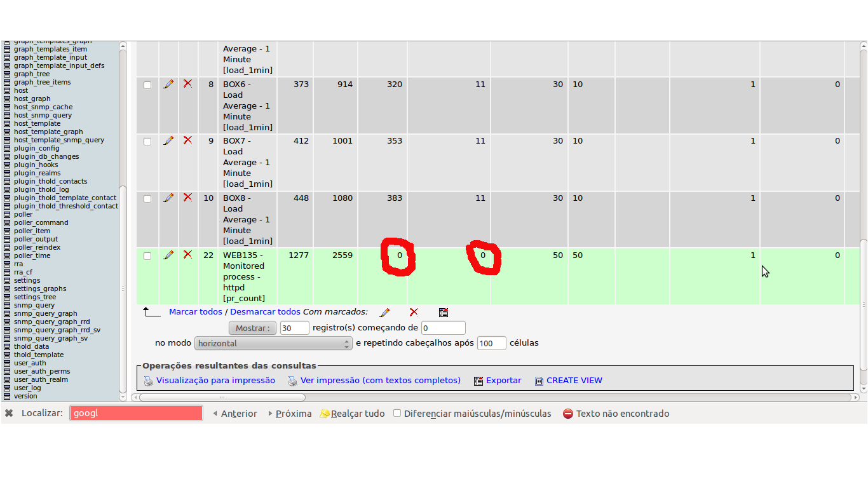
Task: Click the edit pencil for row BOX6
Action: 168,84
